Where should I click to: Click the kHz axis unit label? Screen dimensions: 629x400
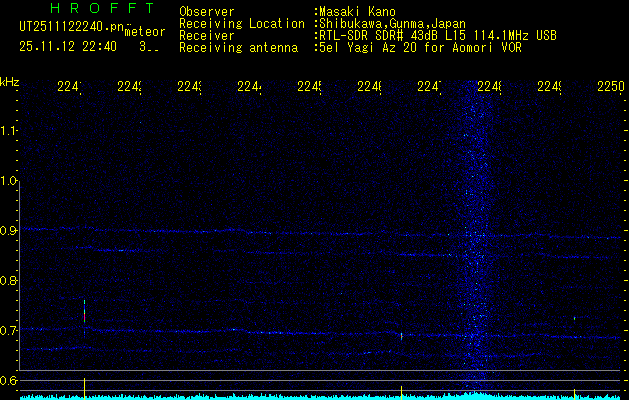[x=10, y=81]
